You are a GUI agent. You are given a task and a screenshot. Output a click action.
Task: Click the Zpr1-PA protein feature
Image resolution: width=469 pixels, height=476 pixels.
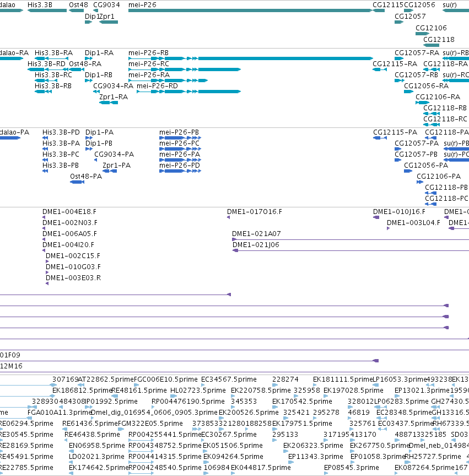[110, 171]
